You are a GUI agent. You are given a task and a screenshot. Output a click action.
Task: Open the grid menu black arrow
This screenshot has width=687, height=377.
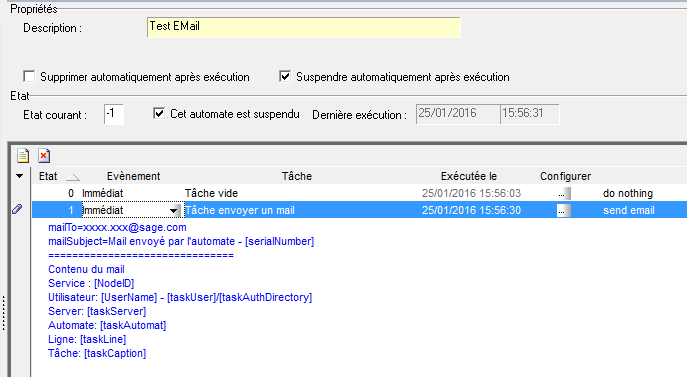coord(19,176)
